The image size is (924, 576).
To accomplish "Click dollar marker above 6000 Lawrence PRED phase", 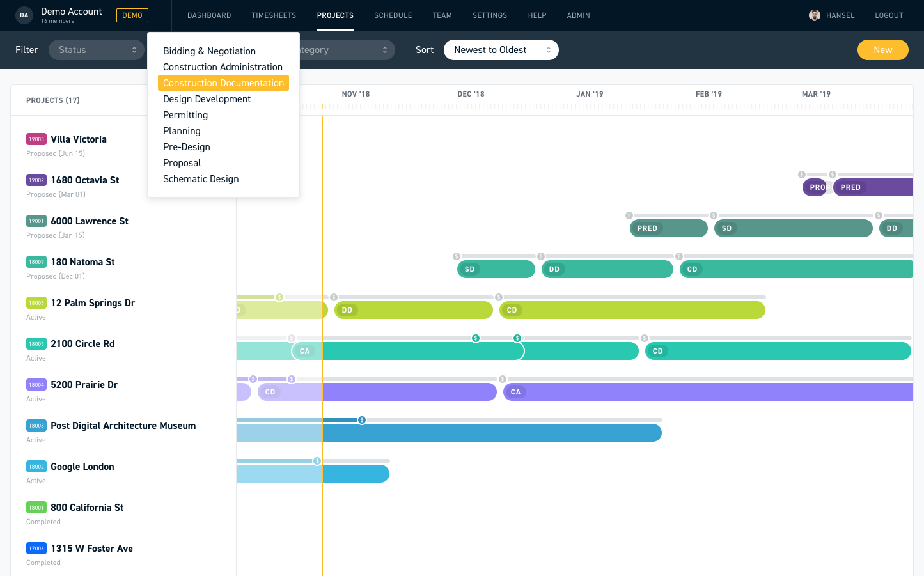I will click(629, 215).
